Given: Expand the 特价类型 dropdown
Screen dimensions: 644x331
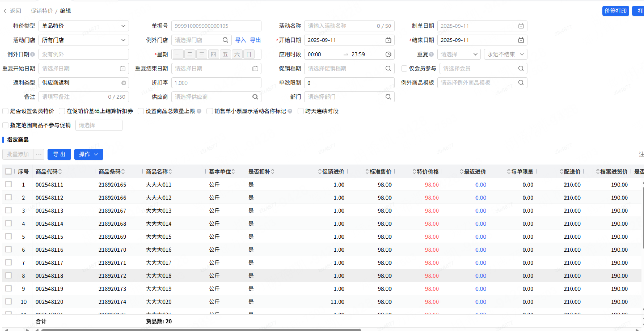Looking at the screenshot, I should click(x=123, y=26).
